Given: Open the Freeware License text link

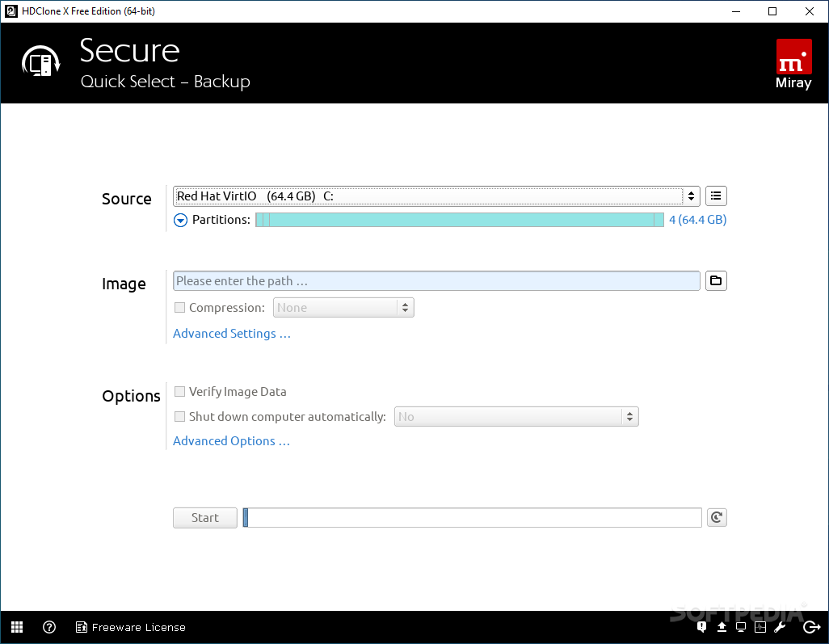Looking at the screenshot, I should (x=138, y=627).
